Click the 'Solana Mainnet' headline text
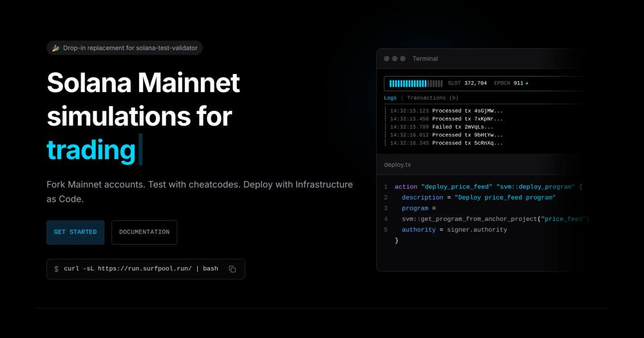This screenshot has height=338, width=644. click(143, 82)
